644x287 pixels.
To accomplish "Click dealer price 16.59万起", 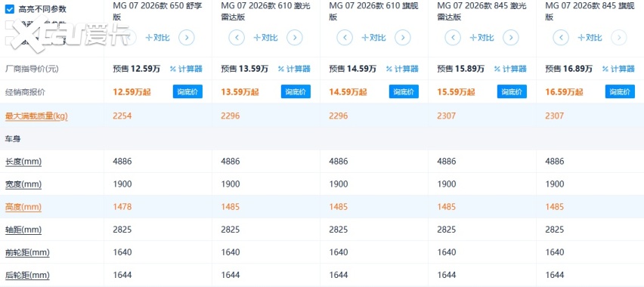I will pyautogui.click(x=564, y=92).
